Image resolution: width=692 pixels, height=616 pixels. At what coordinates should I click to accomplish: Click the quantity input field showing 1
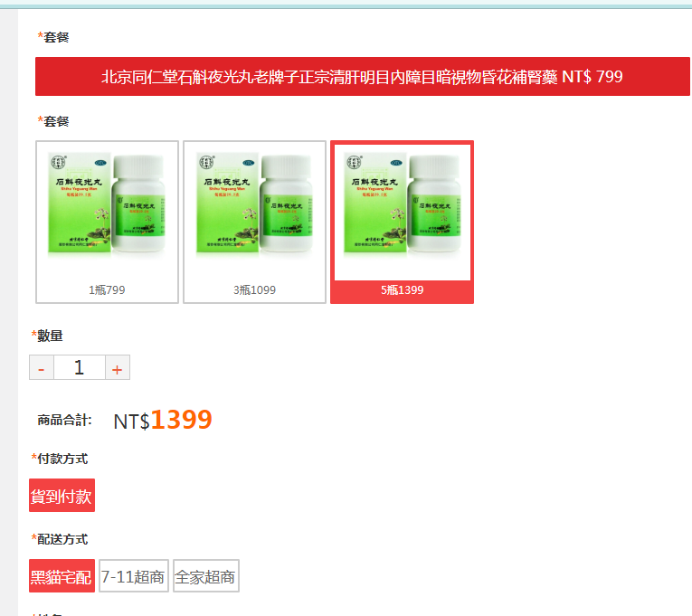[80, 367]
